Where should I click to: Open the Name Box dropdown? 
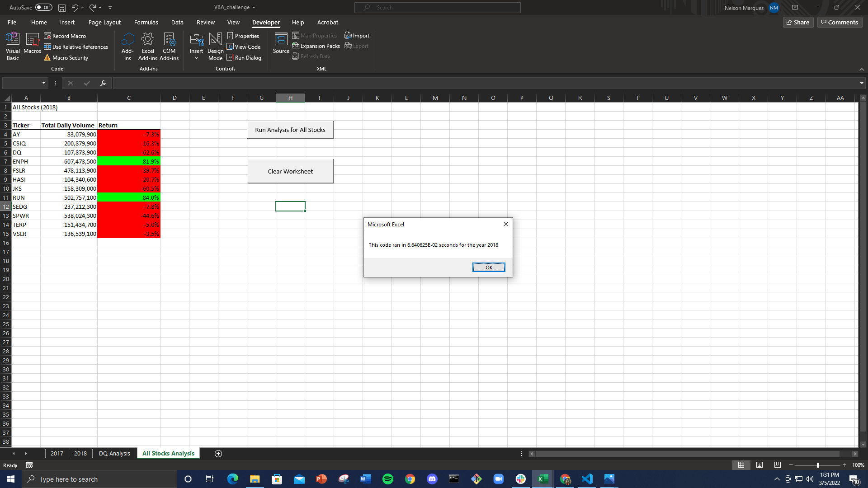(x=43, y=83)
